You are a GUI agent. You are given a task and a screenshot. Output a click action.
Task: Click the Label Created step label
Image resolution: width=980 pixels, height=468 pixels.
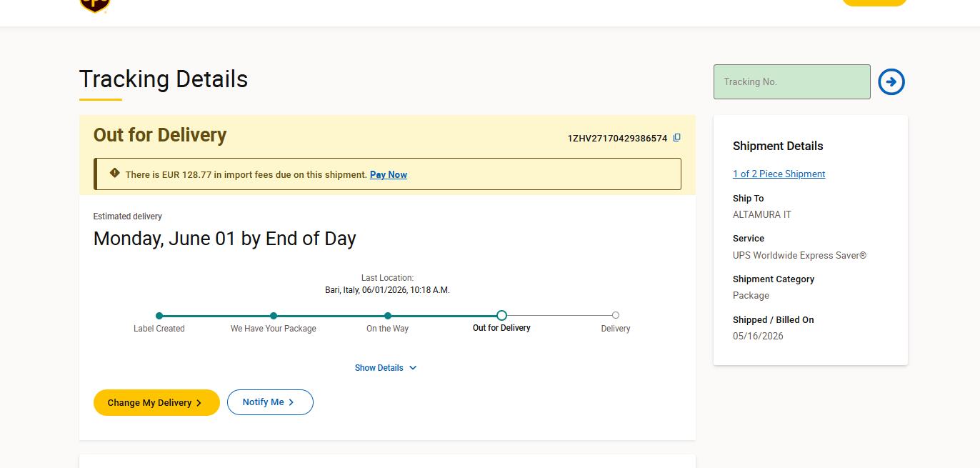(x=159, y=329)
